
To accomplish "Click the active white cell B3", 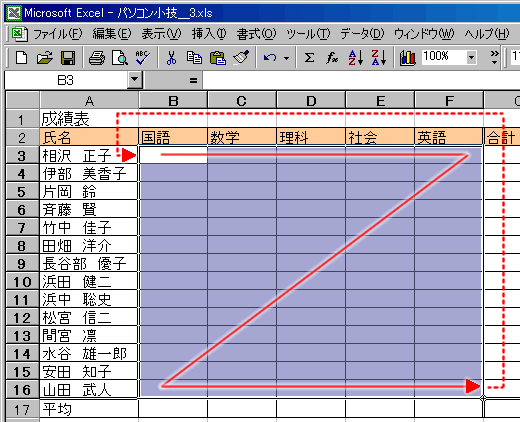I will click(x=173, y=155).
